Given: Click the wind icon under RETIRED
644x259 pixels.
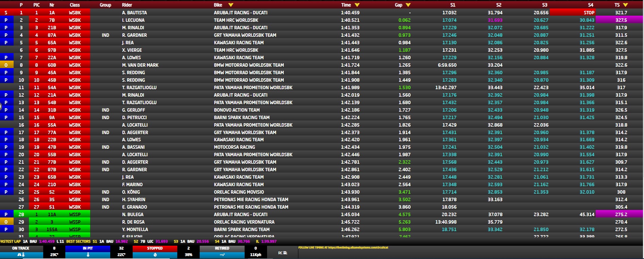Looking at the screenshot, I should (x=222, y=255).
